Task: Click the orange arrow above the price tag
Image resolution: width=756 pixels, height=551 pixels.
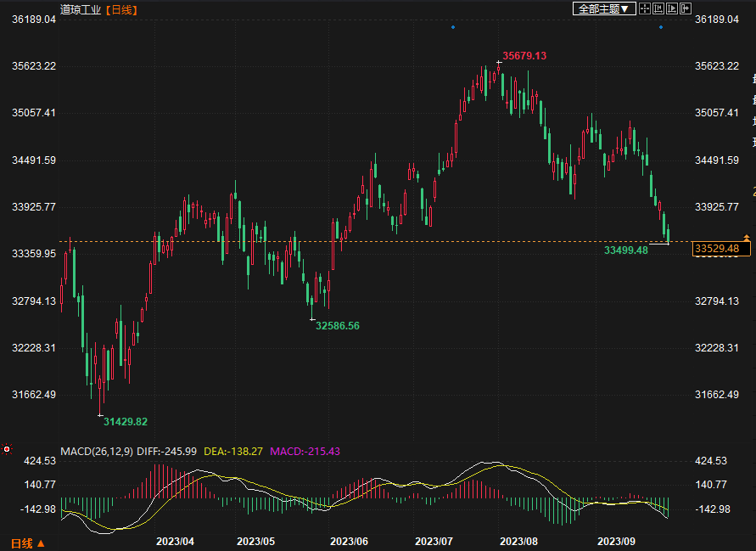Action: 747,237
